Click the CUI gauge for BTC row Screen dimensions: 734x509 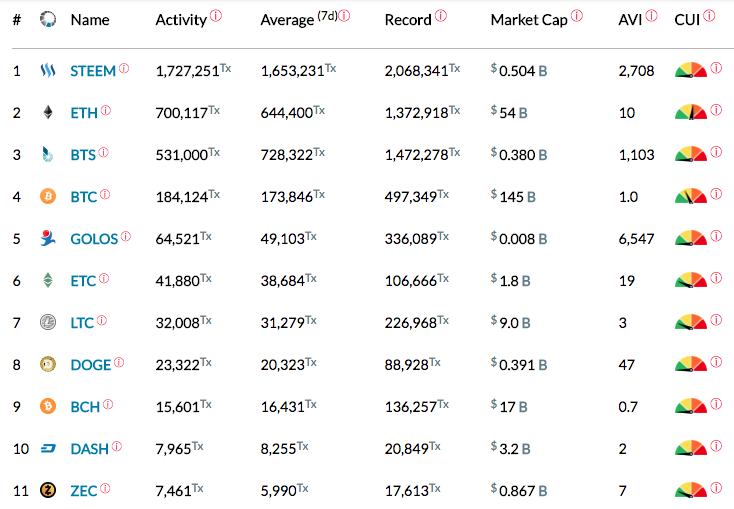tap(691, 196)
